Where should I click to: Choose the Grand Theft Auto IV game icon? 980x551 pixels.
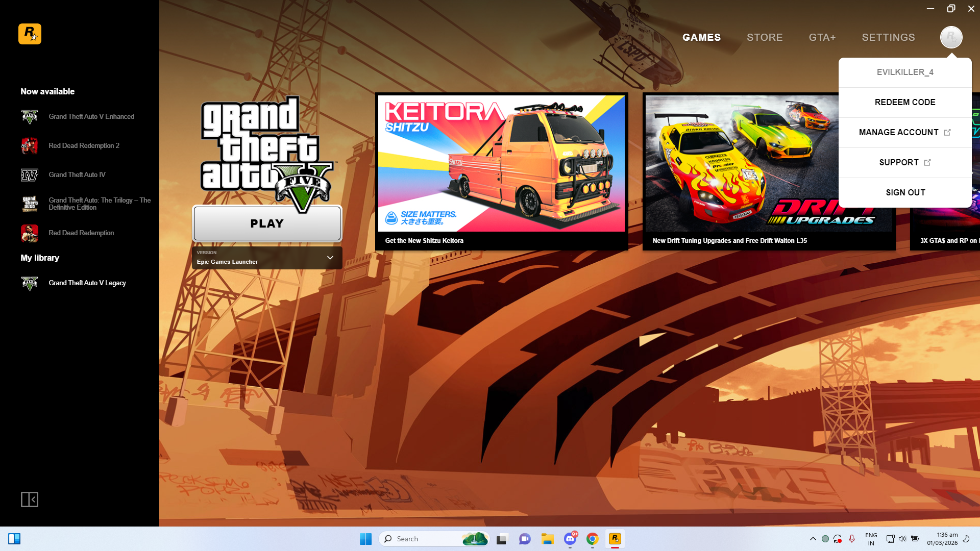(30, 175)
